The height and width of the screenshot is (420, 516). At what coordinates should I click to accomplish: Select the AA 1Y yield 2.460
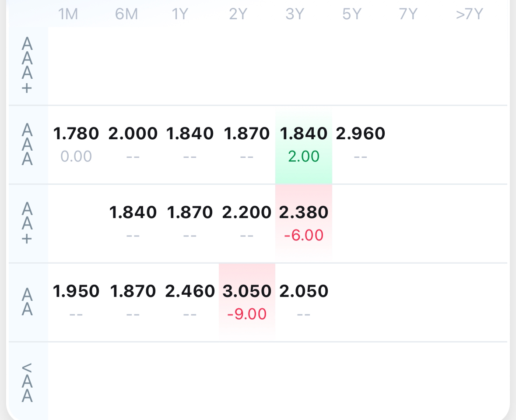point(190,291)
